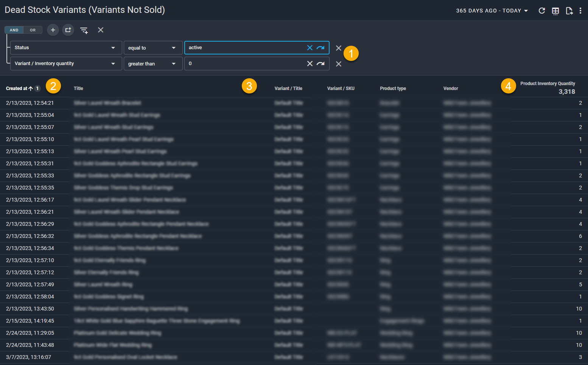This screenshot has width=588, height=365.
Task: Open the Status field dropdown
Action: pyautogui.click(x=66, y=48)
